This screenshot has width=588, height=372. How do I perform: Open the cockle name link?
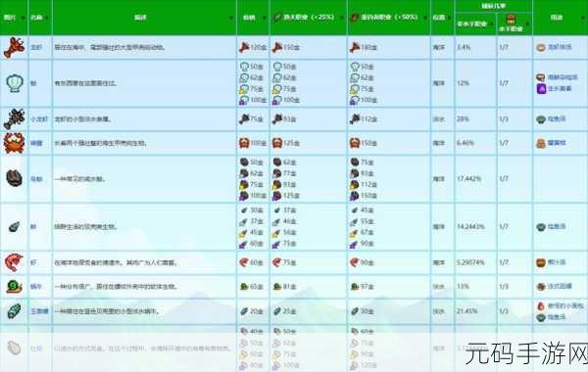[36, 179]
